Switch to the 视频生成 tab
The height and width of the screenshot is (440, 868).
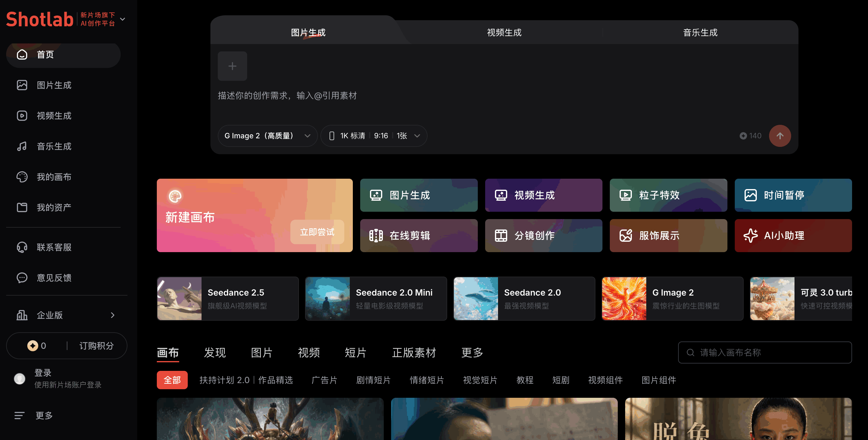[504, 32]
